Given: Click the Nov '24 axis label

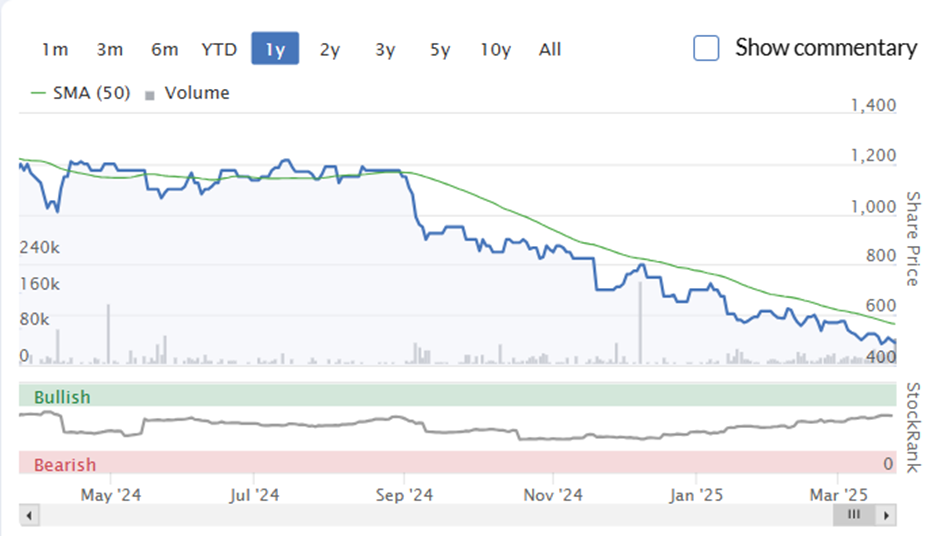Looking at the screenshot, I should (553, 495).
